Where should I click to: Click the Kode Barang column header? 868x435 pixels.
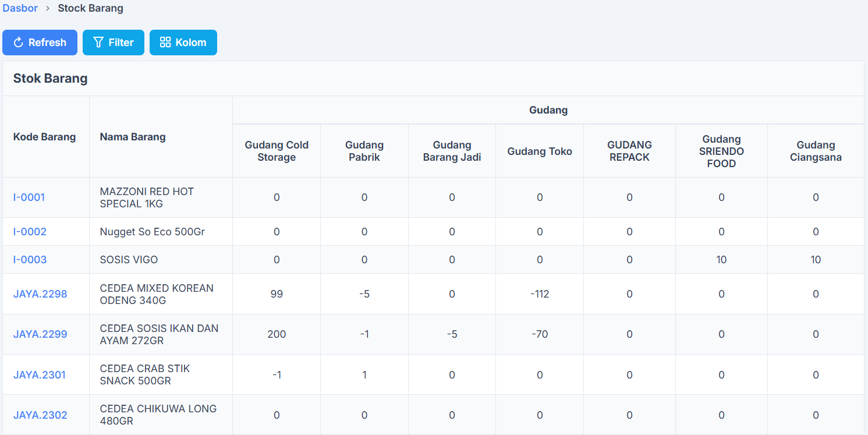[x=45, y=137]
